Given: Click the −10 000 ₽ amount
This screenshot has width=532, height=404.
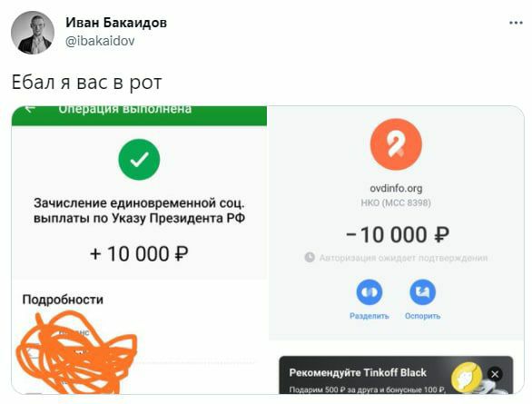Looking at the screenshot, I should tap(398, 235).
